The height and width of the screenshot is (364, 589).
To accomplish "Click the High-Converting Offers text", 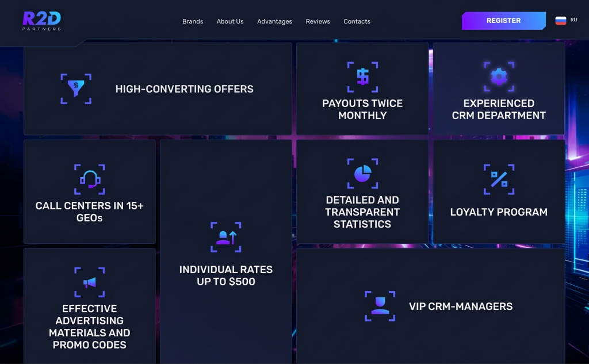I will click(x=185, y=89).
